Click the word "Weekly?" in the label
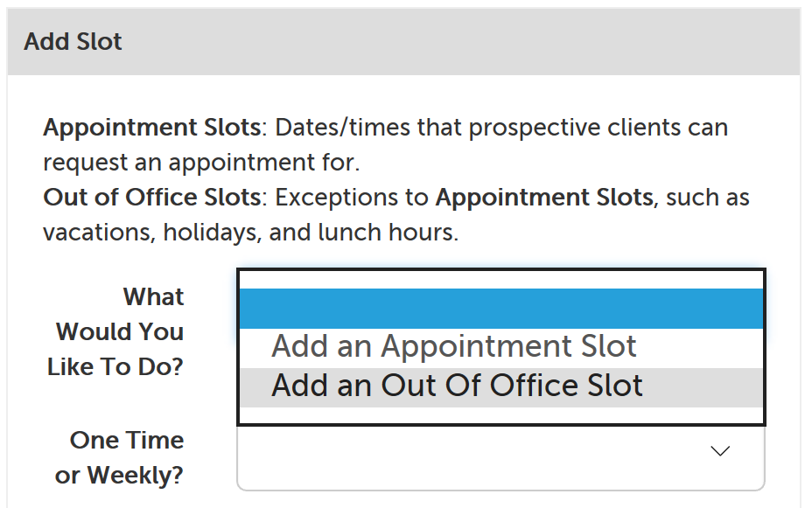 coord(135,476)
